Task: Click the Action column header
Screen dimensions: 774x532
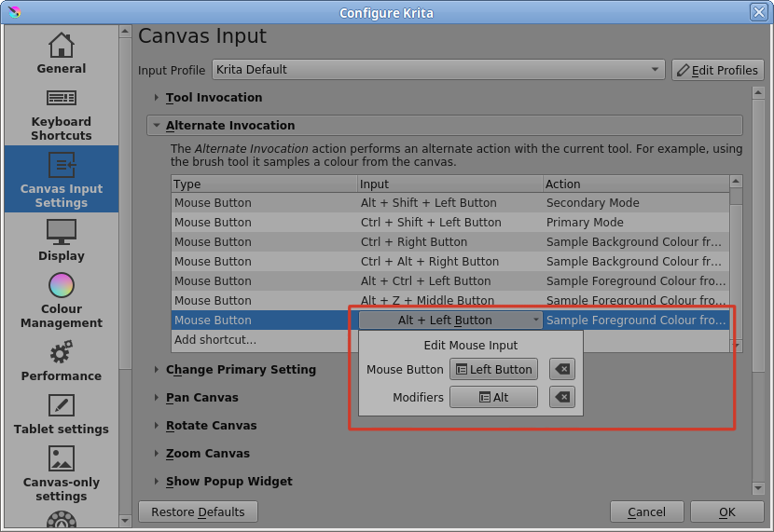Action: pyautogui.click(x=636, y=184)
